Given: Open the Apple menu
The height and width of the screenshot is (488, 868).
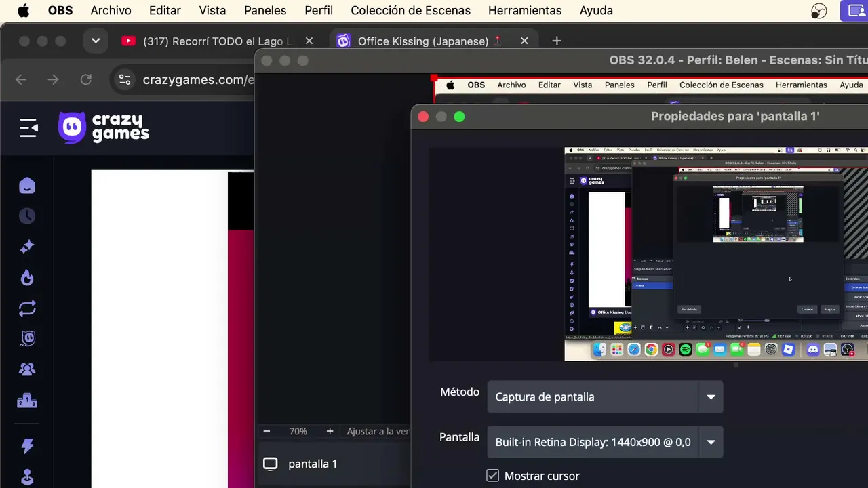Looking at the screenshot, I should point(24,10).
